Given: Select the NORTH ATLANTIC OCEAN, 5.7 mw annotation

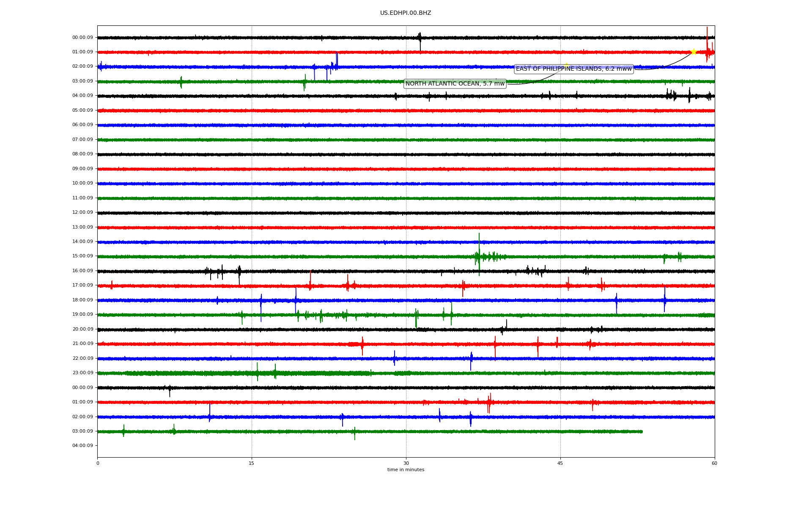Looking at the screenshot, I should tap(455, 84).
